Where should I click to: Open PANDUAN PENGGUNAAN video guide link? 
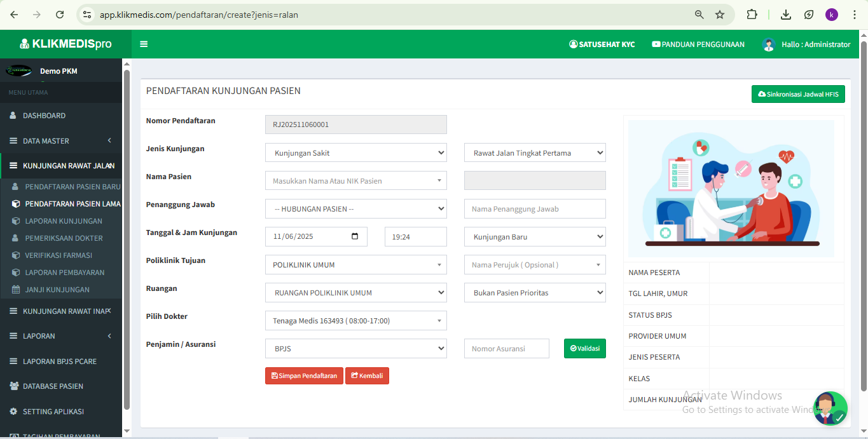698,44
